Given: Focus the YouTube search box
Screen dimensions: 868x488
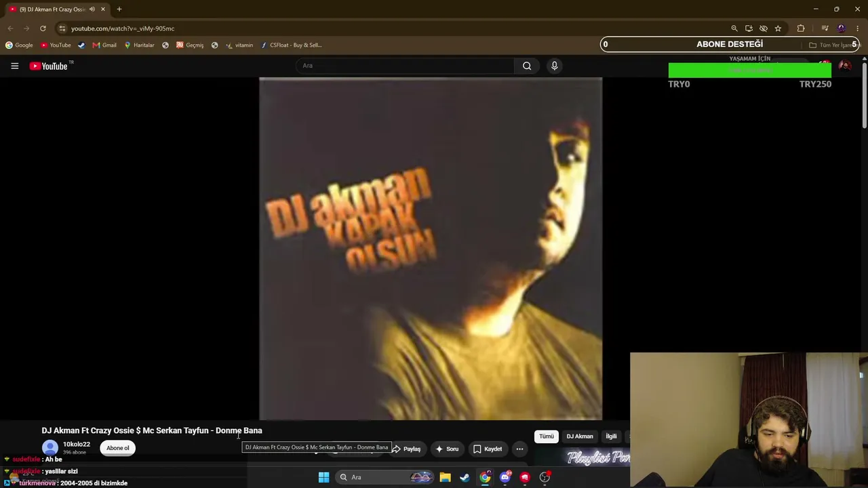Looking at the screenshot, I should (405, 66).
